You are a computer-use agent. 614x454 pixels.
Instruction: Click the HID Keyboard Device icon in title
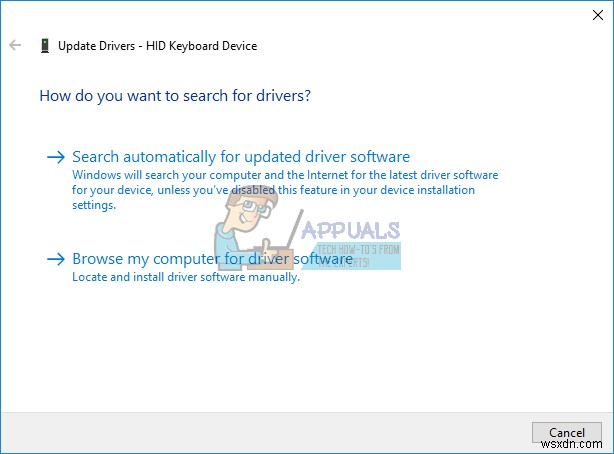click(x=45, y=46)
